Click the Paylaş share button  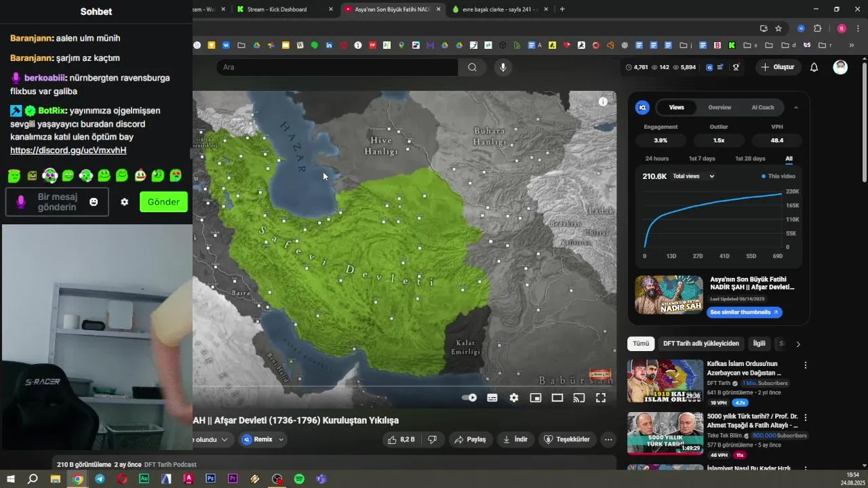pyautogui.click(x=471, y=439)
